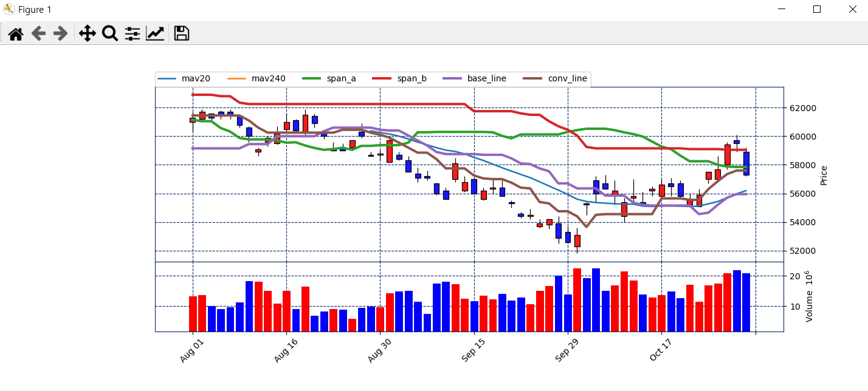Click the volume tick label 10

(794, 307)
